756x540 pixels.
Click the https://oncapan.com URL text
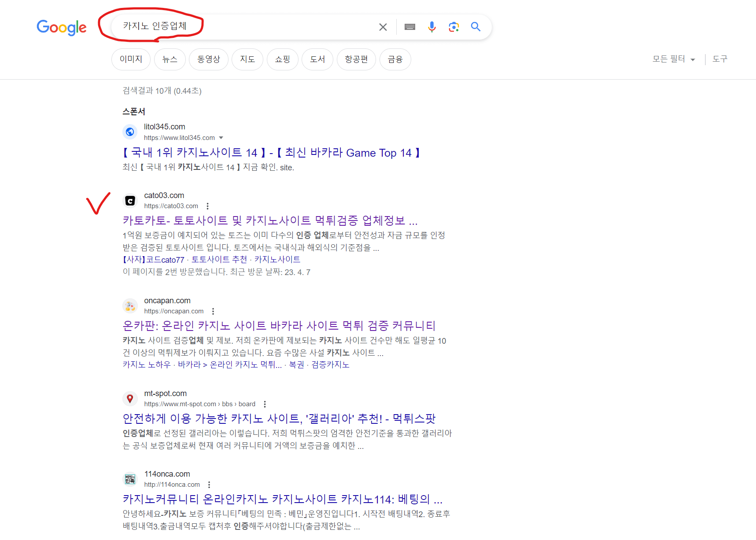pos(174,311)
